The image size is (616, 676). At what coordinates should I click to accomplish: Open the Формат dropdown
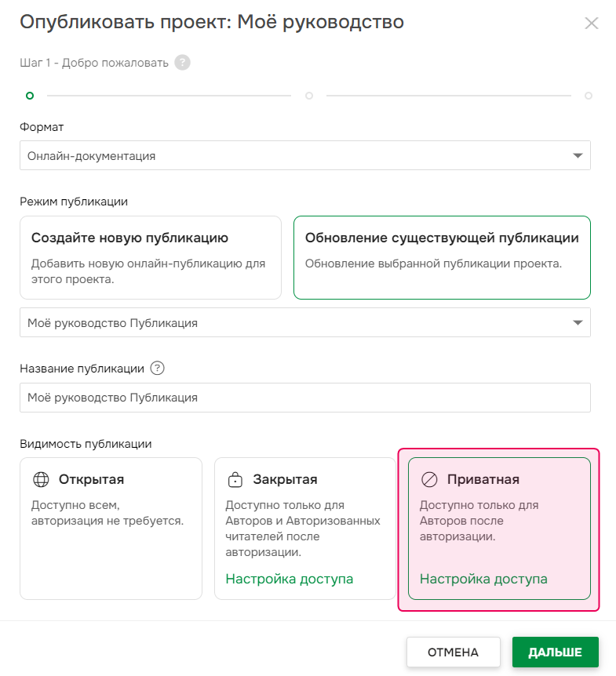point(304,155)
